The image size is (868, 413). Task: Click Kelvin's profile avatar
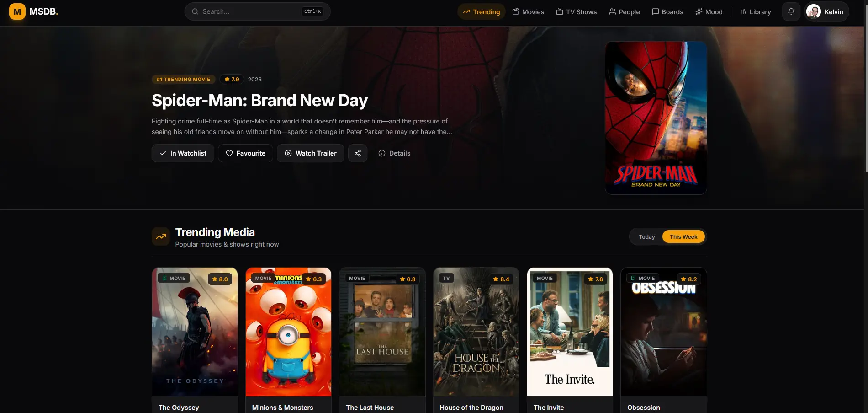click(x=814, y=11)
